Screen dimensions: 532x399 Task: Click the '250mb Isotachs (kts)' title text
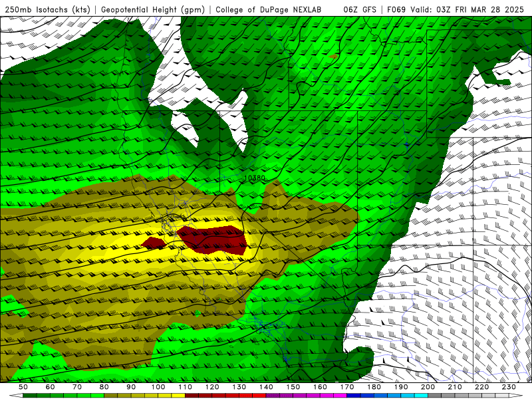coord(47,10)
